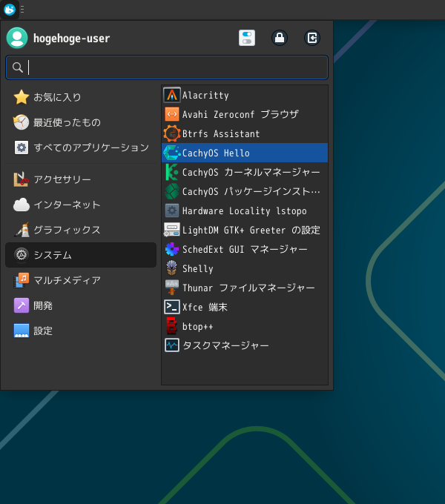Open the アクセサリー category
The height and width of the screenshot is (504, 445).
tap(81, 179)
